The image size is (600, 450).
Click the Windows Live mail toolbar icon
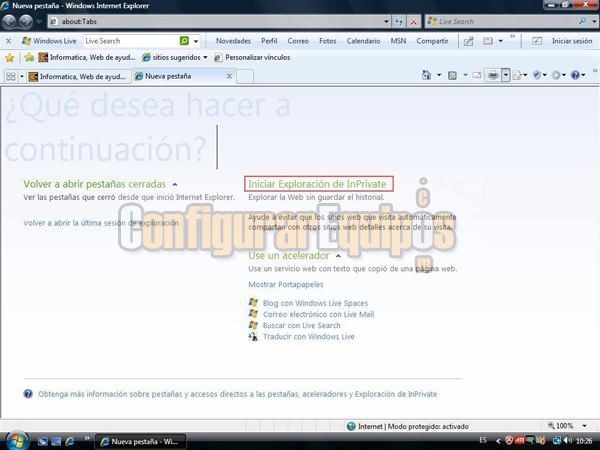click(488, 41)
